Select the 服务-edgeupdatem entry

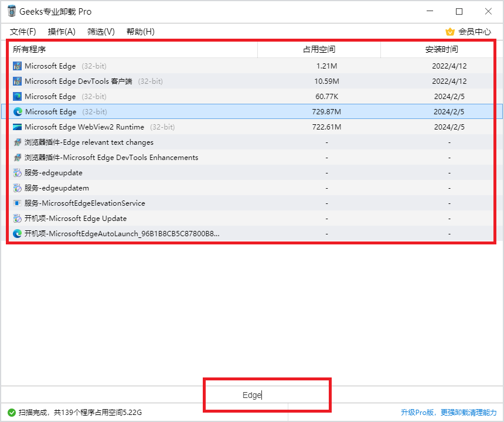[251, 188]
